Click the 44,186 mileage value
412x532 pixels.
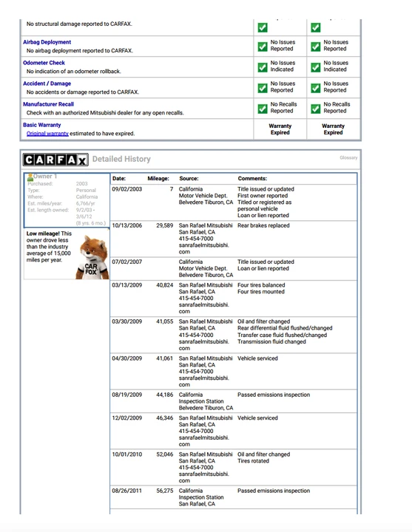pos(165,395)
